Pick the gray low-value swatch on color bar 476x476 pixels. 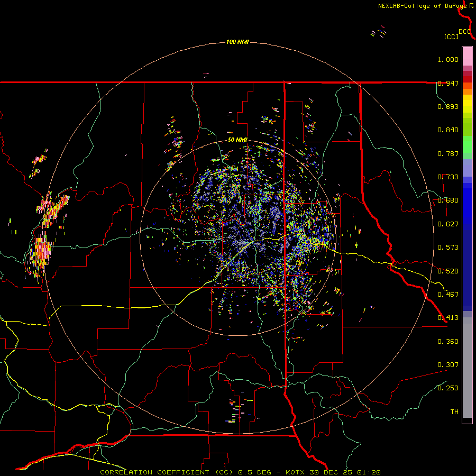467,368
